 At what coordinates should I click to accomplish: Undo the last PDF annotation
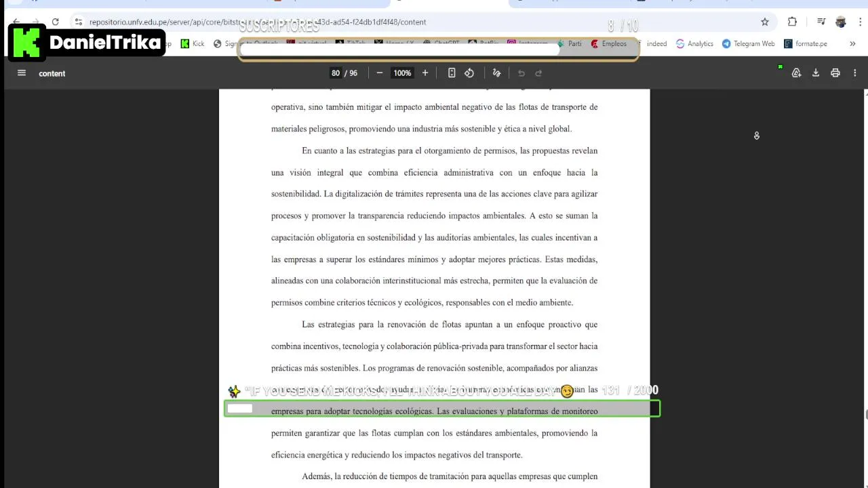[521, 73]
